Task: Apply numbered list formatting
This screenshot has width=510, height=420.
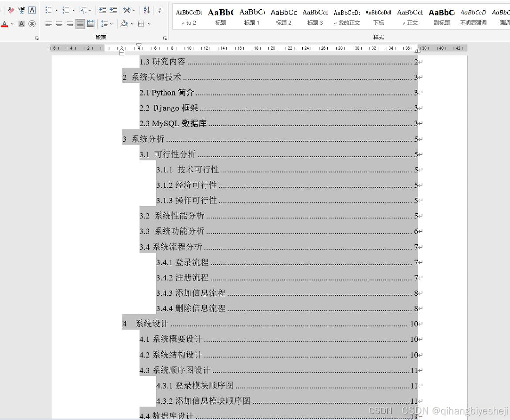Action: tap(65, 10)
